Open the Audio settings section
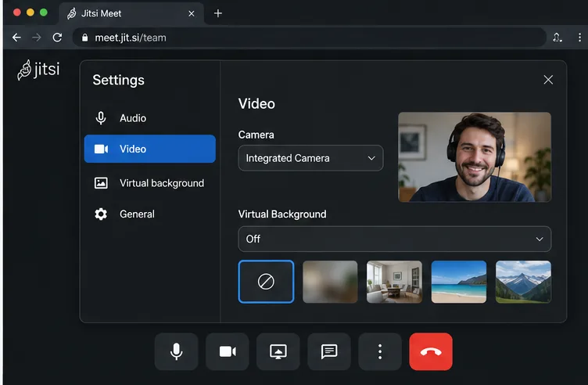Screen dimensions: 588x385 (149, 118)
